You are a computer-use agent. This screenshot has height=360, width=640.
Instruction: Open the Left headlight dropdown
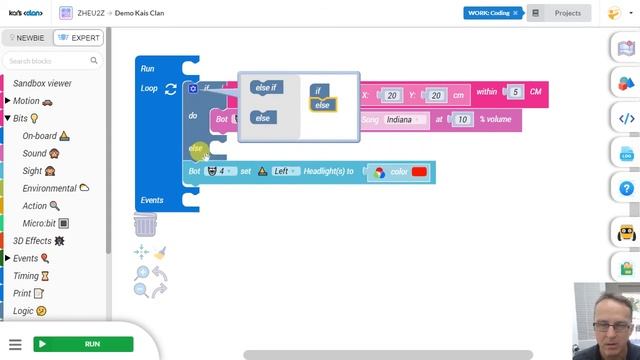point(286,171)
